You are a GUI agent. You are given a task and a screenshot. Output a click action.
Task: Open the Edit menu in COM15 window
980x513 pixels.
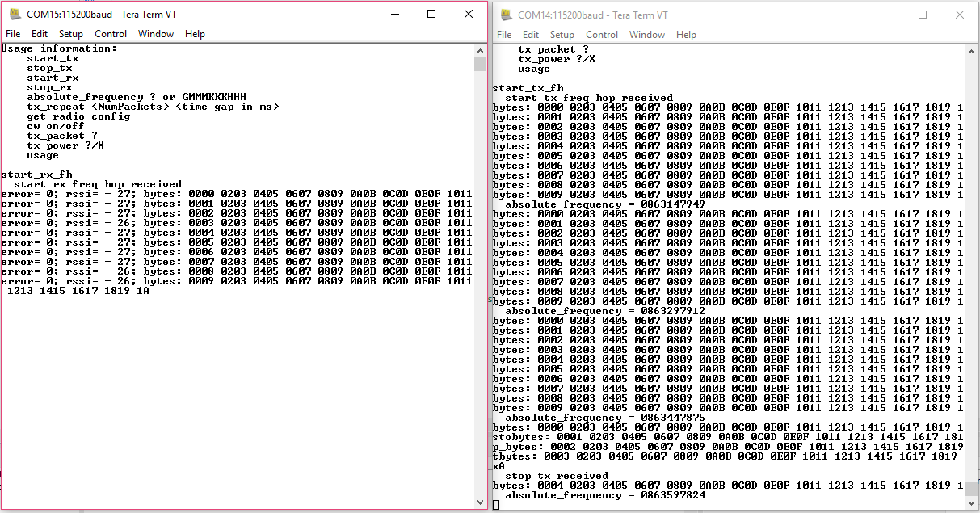click(40, 34)
